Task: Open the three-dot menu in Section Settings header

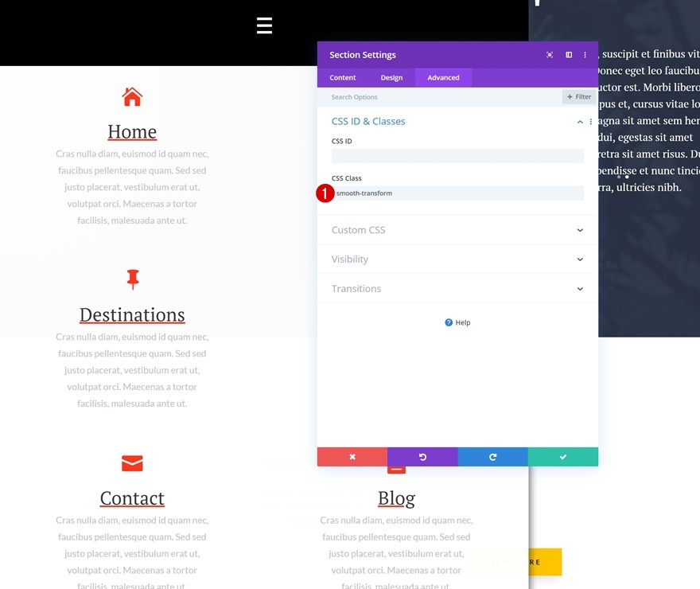Action: click(x=585, y=55)
